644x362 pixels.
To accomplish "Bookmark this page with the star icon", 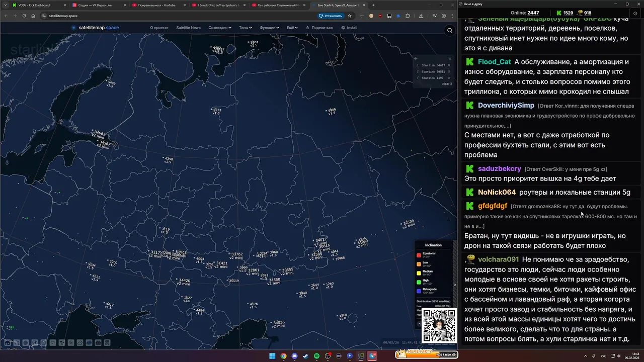I will pos(350,16).
